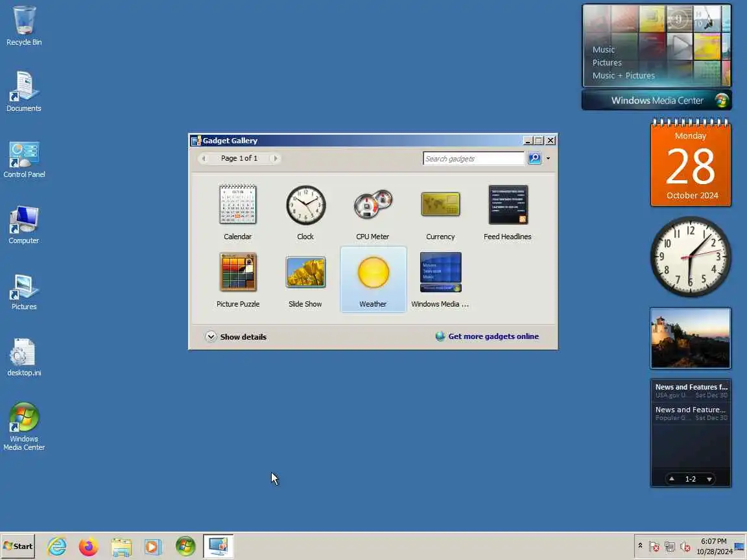Select the Pictures desktop shortcut
747x560 pixels.
pyautogui.click(x=24, y=292)
